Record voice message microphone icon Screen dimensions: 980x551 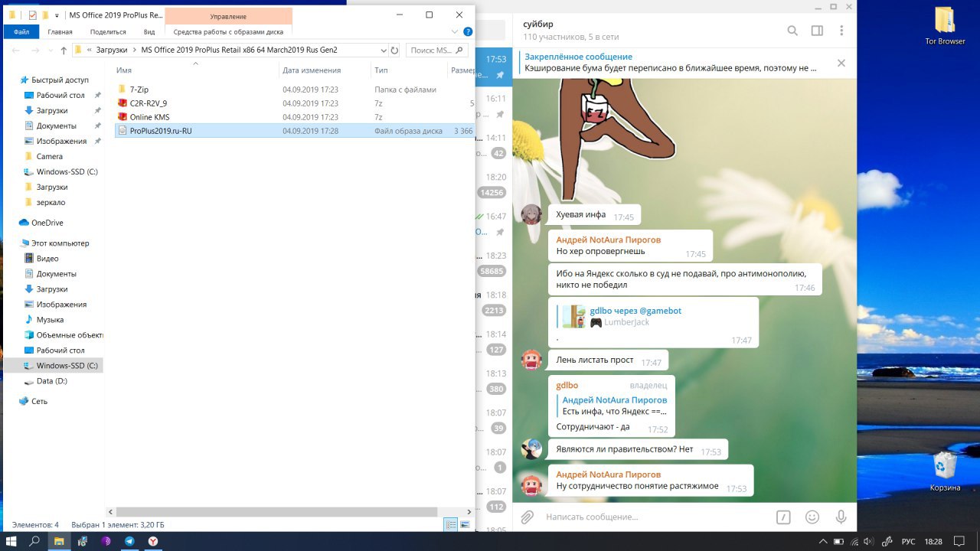(x=841, y=517)
